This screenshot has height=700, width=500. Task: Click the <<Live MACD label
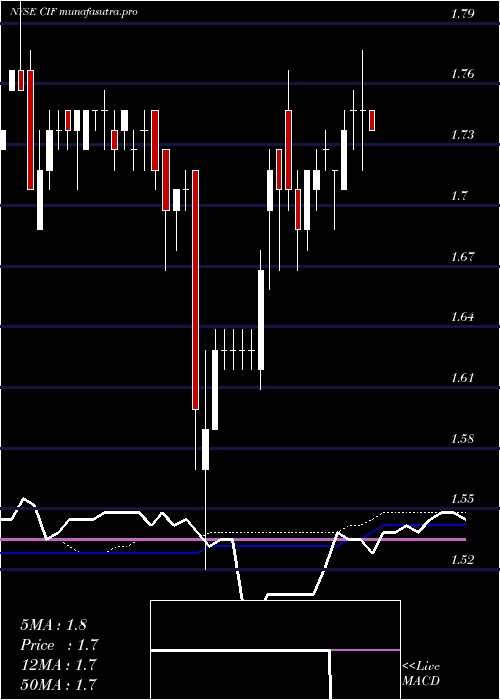(421, 674)
